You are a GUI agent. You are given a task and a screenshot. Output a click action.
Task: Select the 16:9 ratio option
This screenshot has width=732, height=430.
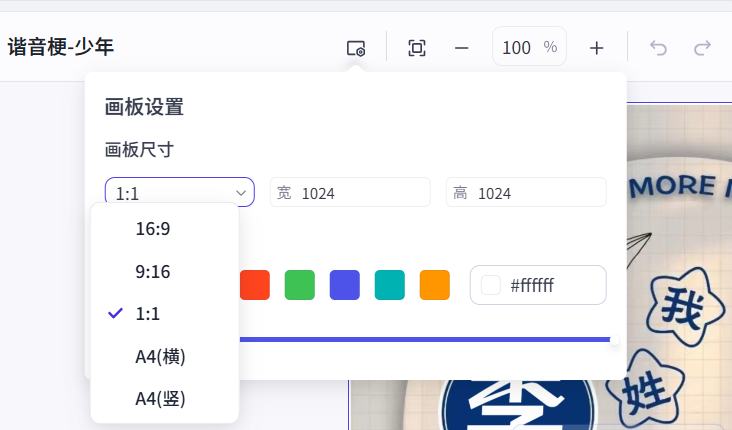(165, 229)
